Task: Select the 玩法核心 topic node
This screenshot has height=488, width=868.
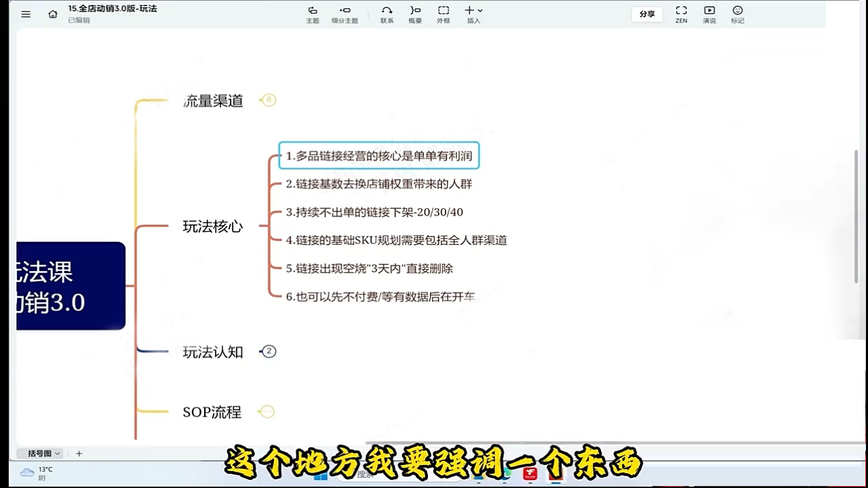Action: pyautogui.click(x=212, y=226)
